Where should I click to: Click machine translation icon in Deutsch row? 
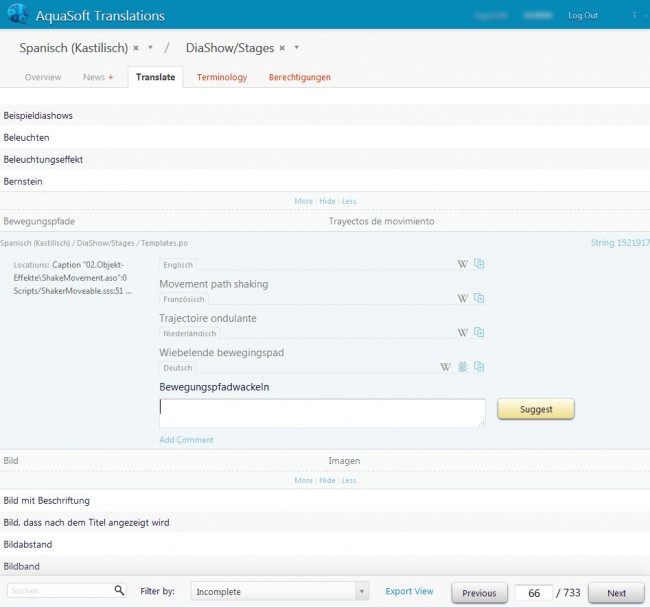click(x=463, y=367)
